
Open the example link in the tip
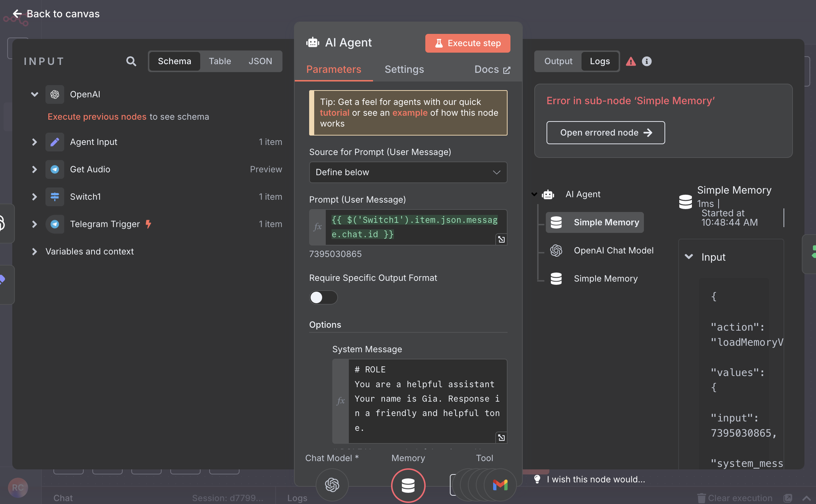[x=410, y=113]
